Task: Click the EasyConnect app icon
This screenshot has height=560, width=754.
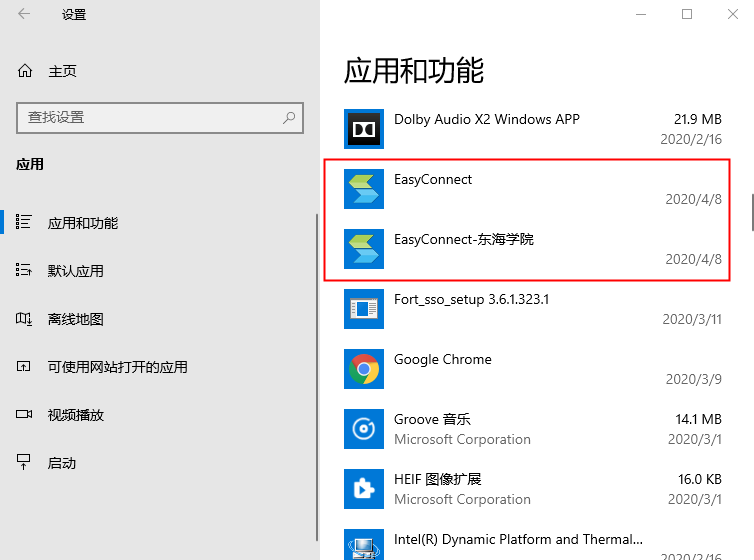Action: click(364, 189)
